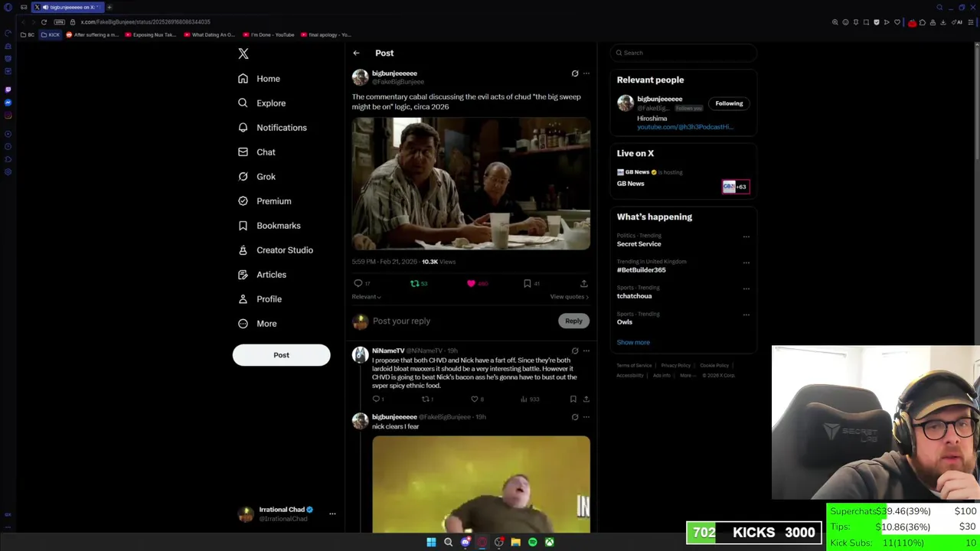Bookmark the NiNameTV comment
Viewport: 980px width, 551px height.
pyautogui.click(x=573, y=399)
